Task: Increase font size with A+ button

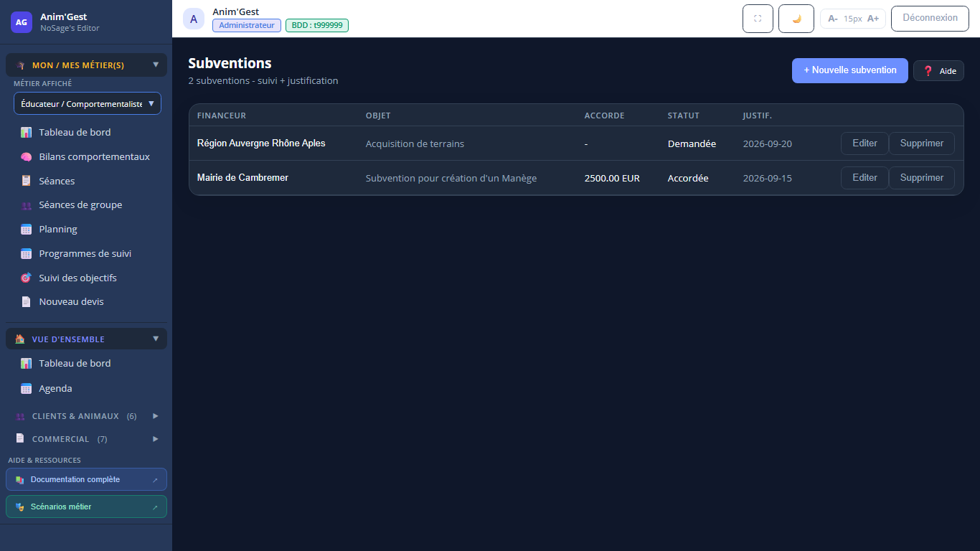Action: click(873, 19)
